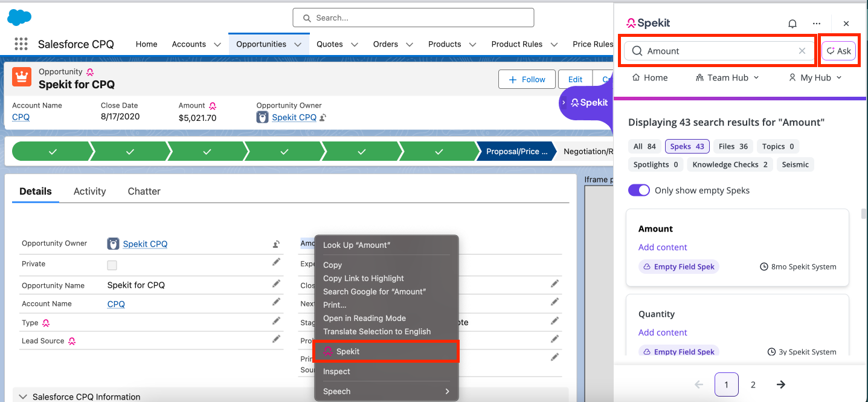868x402 pixels.
Task: Click the Salesforce cloud logo
Action: click(19, 18)
